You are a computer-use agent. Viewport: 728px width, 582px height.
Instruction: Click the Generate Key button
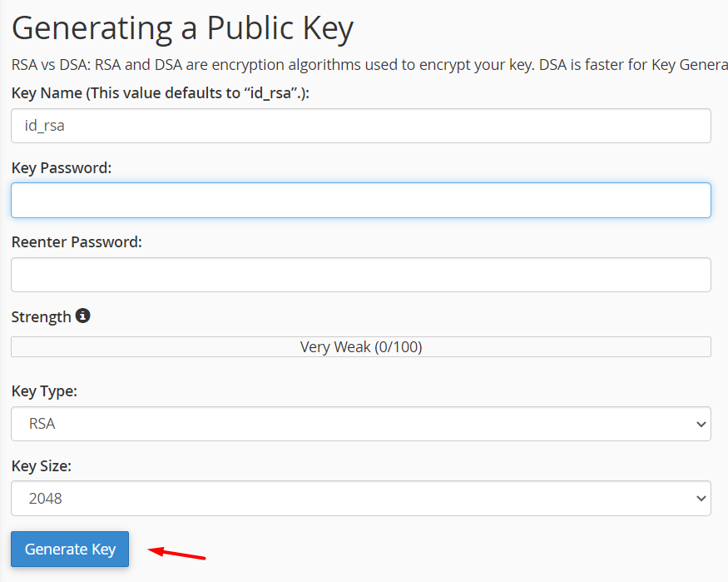70,549
